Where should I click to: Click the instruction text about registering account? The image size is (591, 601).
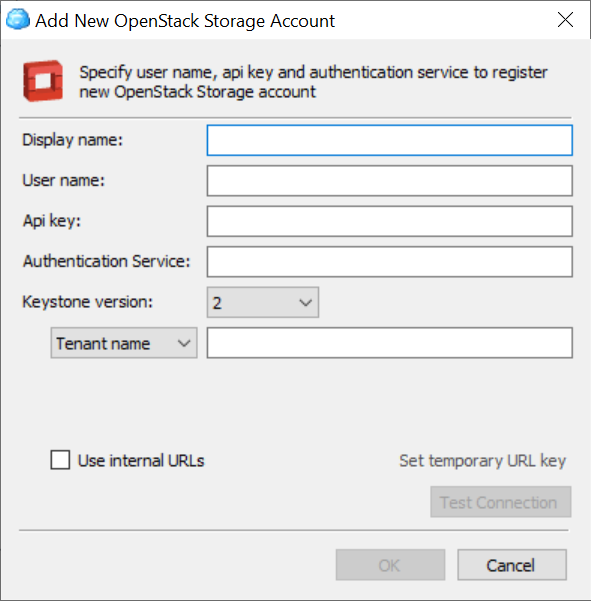313,82
